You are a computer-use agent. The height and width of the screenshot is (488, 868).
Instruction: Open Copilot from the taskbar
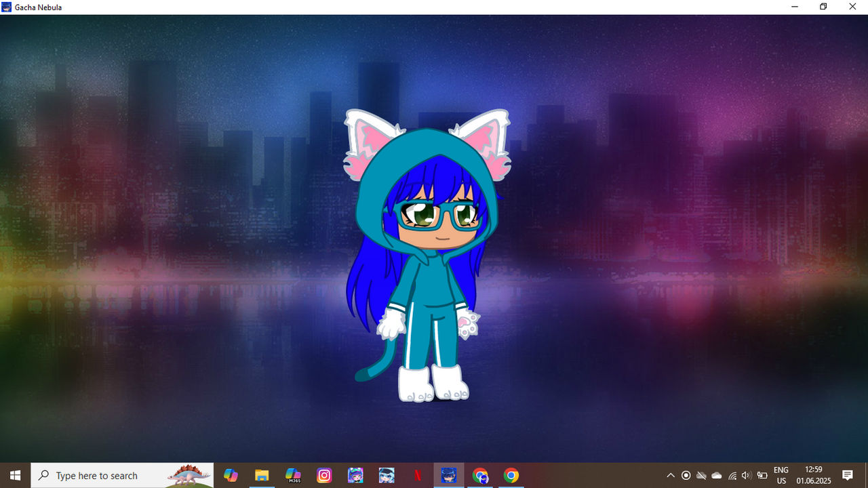pos(231,475)
